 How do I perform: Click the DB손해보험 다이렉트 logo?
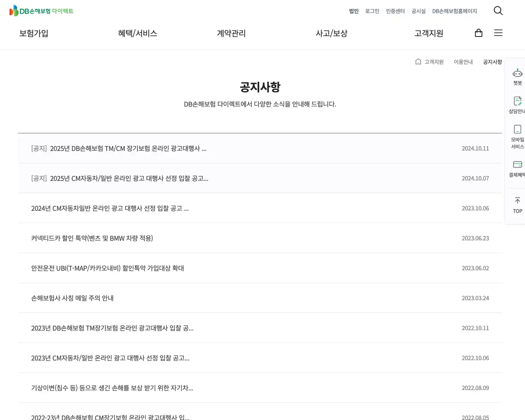point(41,11)
